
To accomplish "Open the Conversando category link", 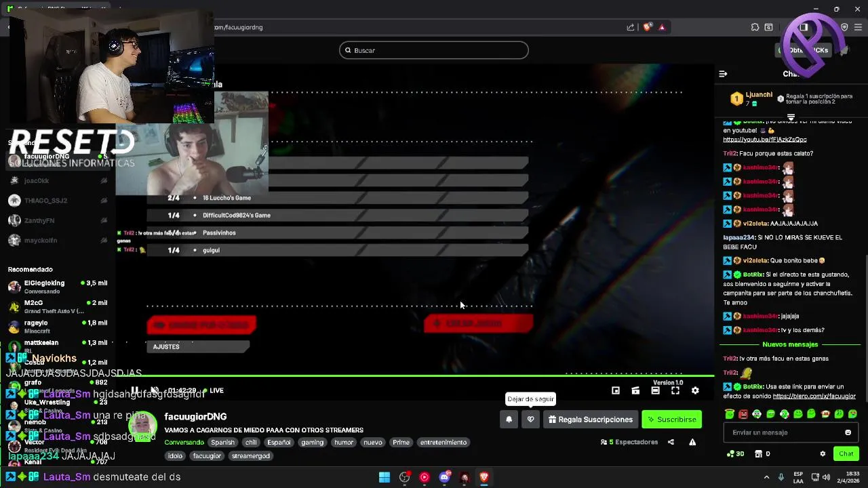I will tap(184, 443).
